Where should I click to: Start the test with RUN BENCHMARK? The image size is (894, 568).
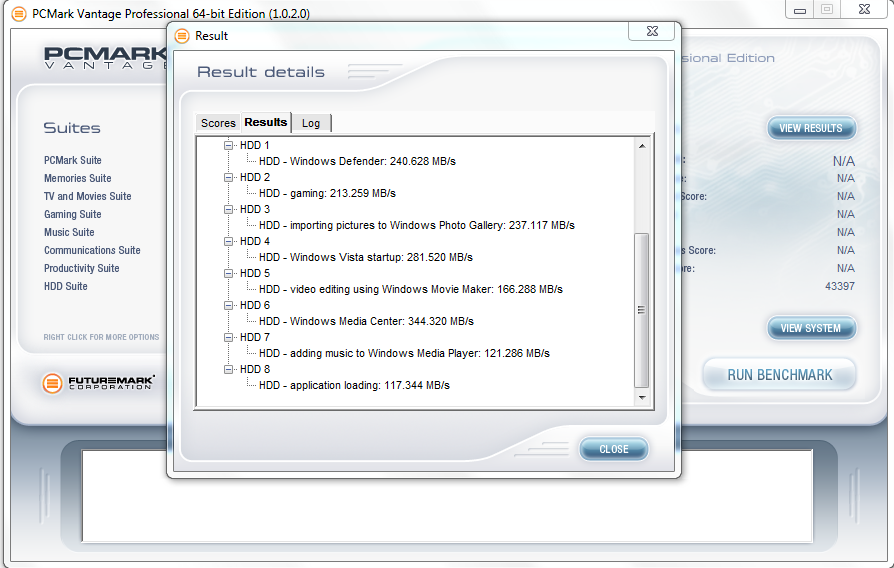(x=779, y=375)
